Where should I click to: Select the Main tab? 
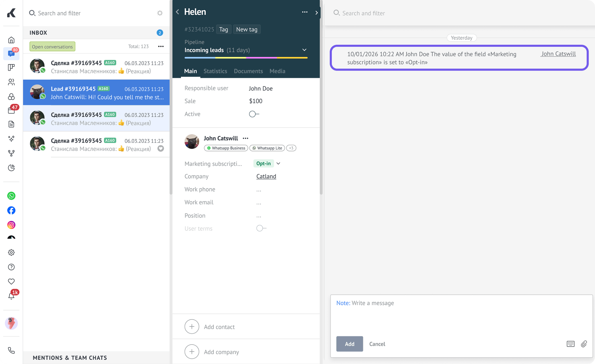pyautogui.click(x=191, y=71)
